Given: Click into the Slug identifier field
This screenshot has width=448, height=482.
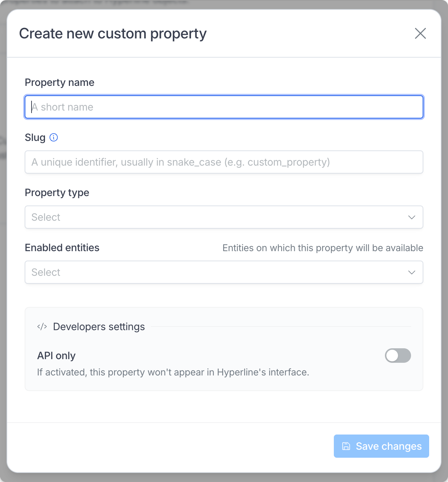Looking at the screenshot, I should click(x=224, y=162).
